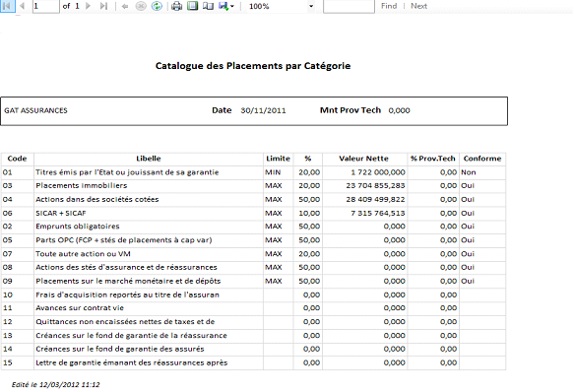Click the Conforme column header
The image size is (574, 392).
(482, 159)
